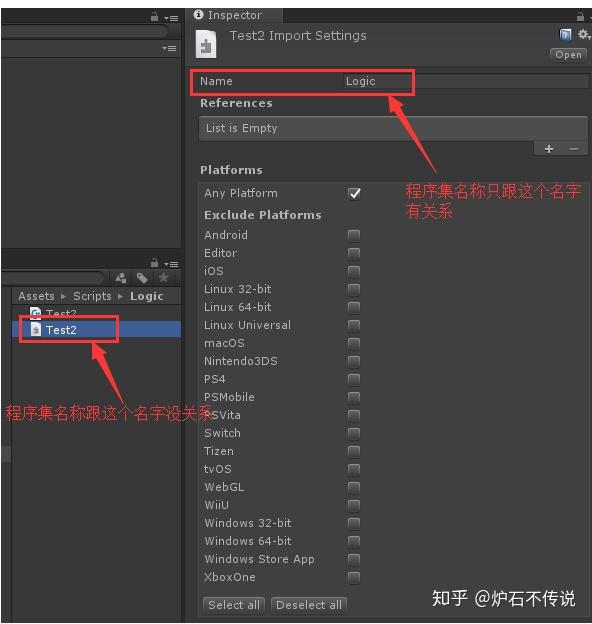Viewport: 592px width, 624px height.
Task: Toggle the macOS exclude checkbox
Action: coord(354,343)
